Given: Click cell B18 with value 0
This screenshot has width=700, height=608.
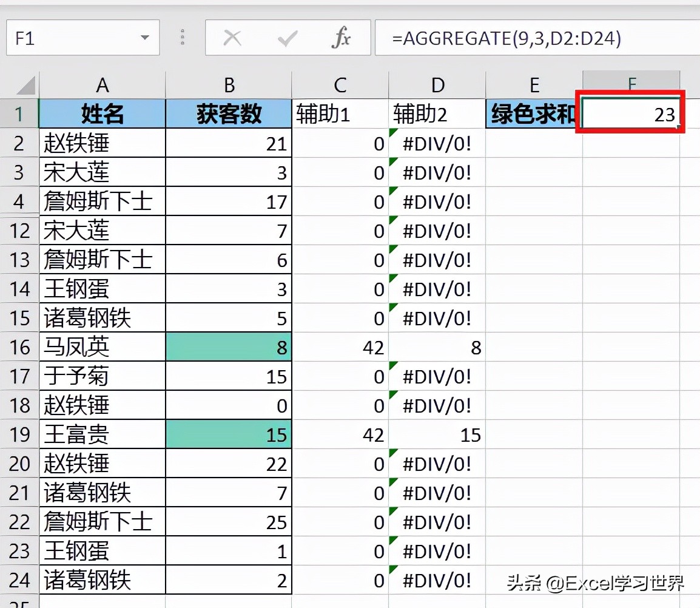Looking at the screenshot, I should coord(229,405).
